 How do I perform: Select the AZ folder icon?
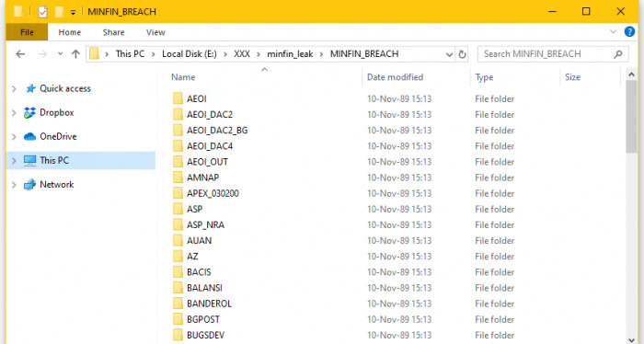(178, 256)
